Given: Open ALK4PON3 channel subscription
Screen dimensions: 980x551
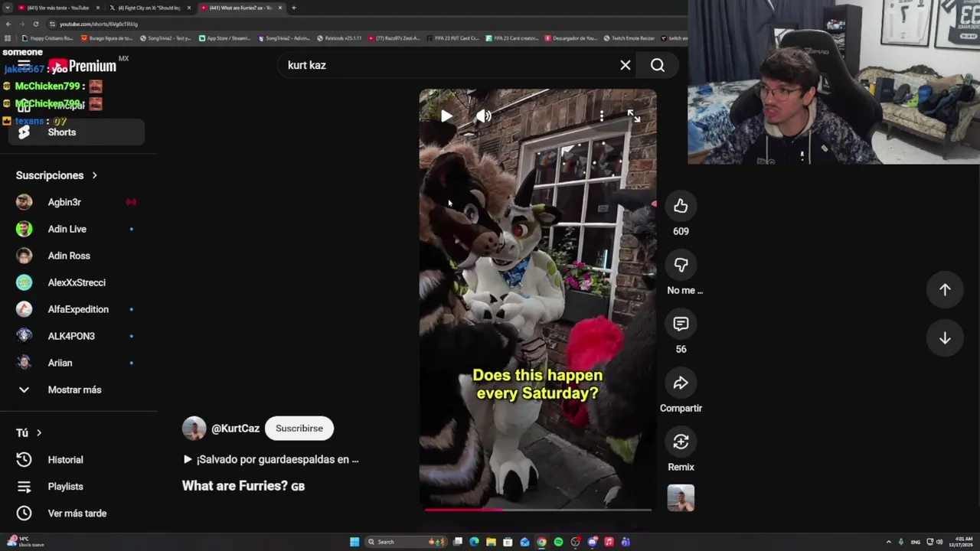Looking at the screenshot, I should click(x=77, y=336).
